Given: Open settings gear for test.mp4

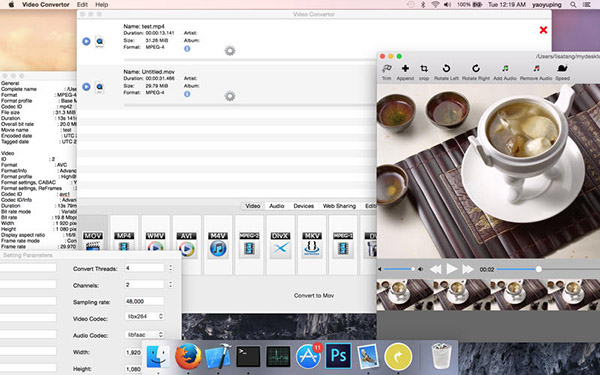Looking at the screenshot, I should click(x=230, y=51).
